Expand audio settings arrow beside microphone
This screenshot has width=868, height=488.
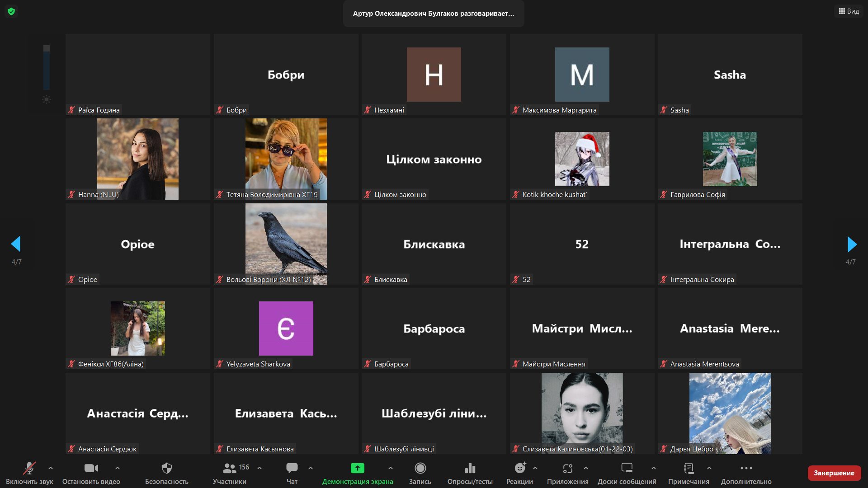click(51, 468)
